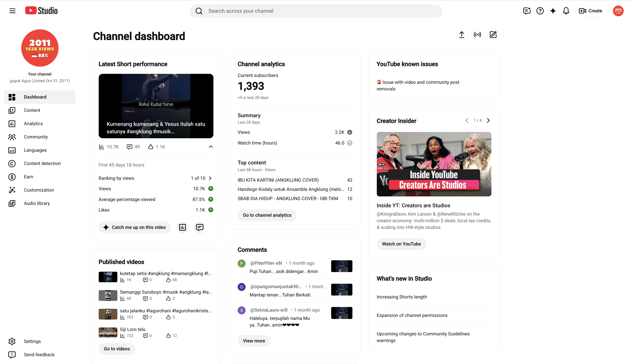632x364 pixels.
Task: Open Analytics in the sidebar
Action: click(40, 123)
